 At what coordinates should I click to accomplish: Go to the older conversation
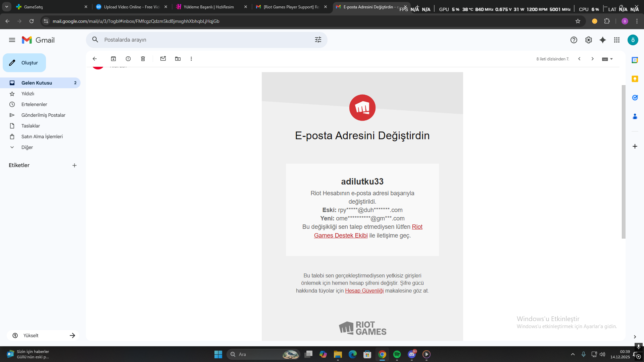(x=593, y=59)
